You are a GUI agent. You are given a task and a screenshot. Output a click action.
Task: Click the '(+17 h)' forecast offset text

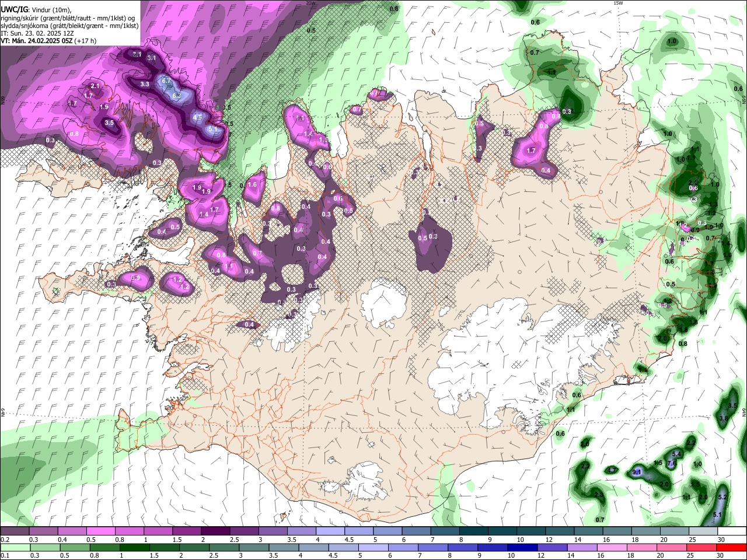click(85, 41)
